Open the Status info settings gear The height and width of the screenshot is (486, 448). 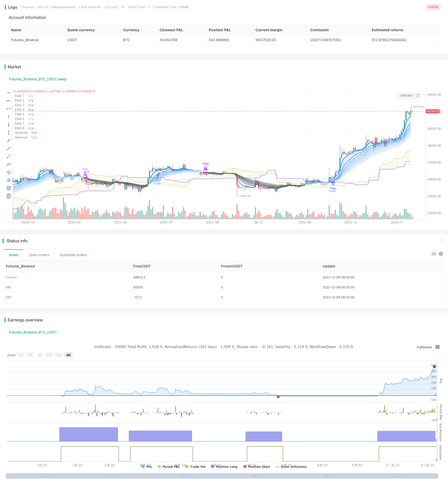(x=441, y=254)
